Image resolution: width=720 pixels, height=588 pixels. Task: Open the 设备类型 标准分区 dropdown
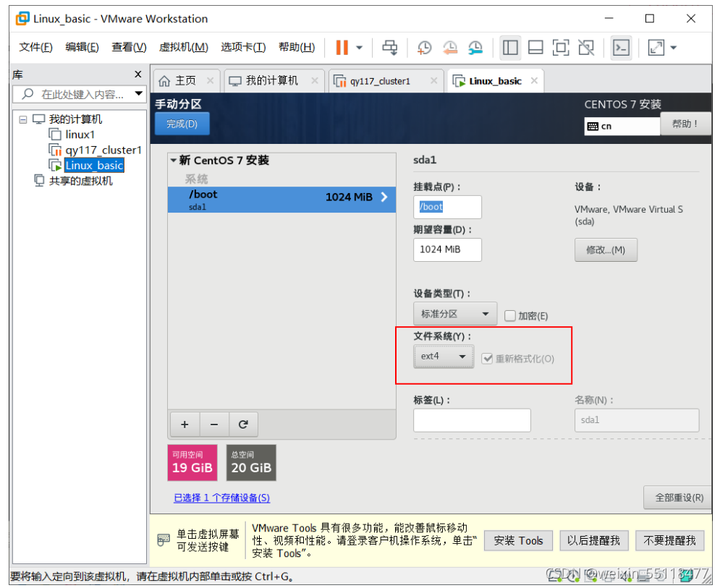pyautogui.click(x=455, y=314)
